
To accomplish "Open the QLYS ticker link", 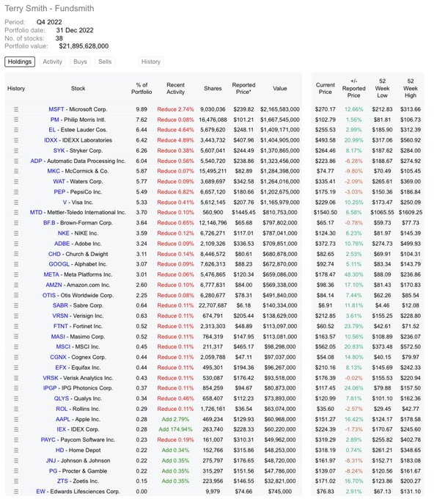I will pyautogui.click(x=62, y=398).
